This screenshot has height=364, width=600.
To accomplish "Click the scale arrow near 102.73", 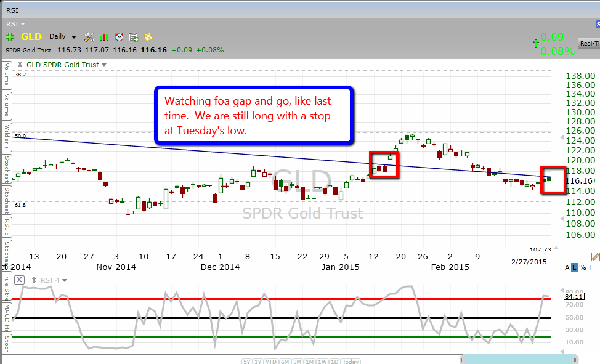I will click(x=556, y=248).
